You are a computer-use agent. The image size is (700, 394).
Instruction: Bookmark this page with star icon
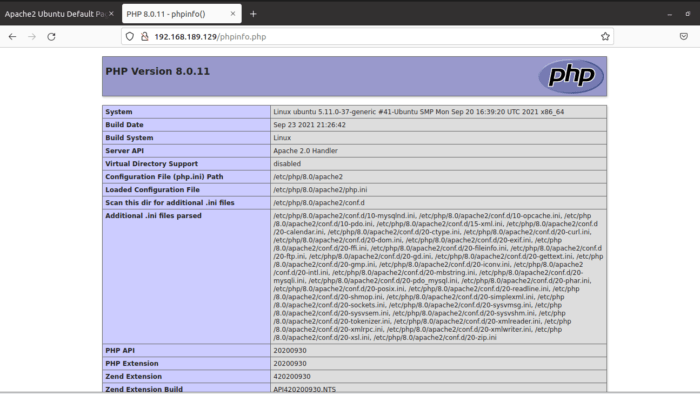[x=605, y=37]
